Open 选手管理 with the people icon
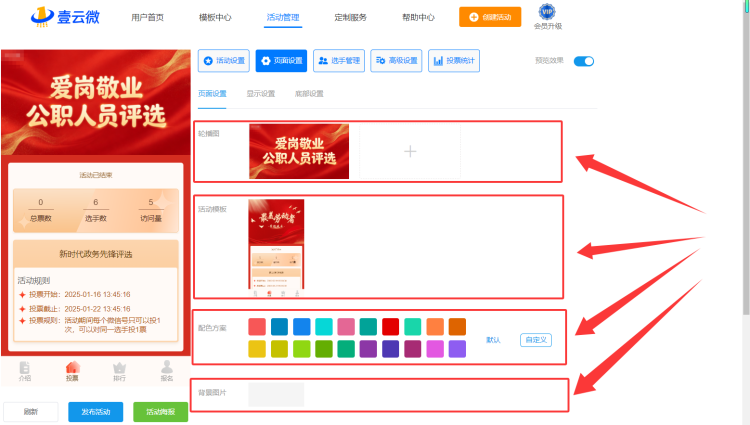750x425 pixels. click(x=339, y=61)
